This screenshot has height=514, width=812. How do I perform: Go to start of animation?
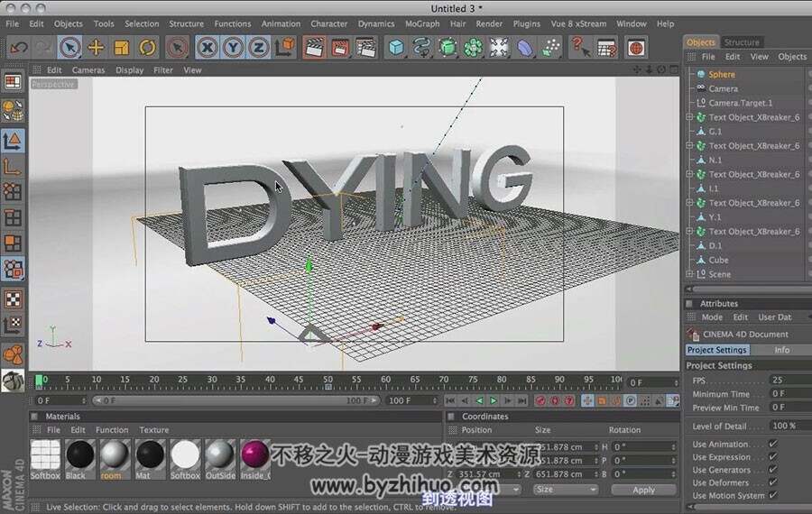pos(450,400)
